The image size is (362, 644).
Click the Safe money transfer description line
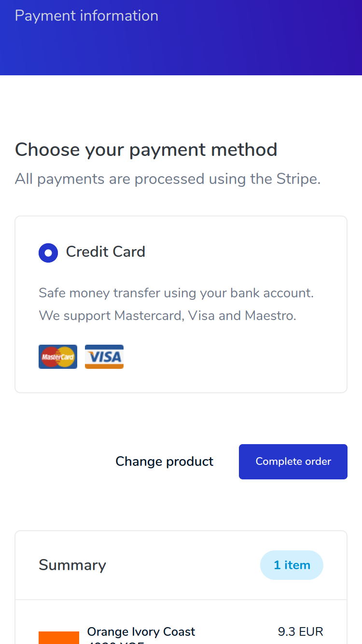[x=176, y=293]
